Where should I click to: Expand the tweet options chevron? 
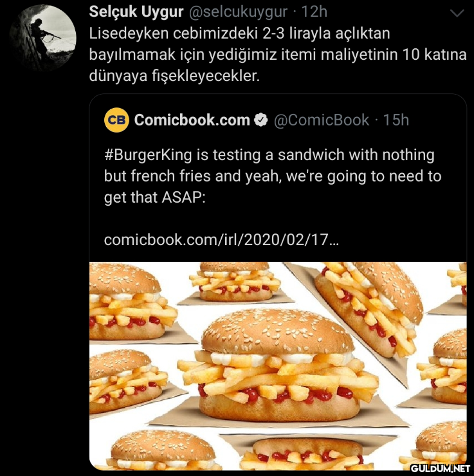coord(457,14)
